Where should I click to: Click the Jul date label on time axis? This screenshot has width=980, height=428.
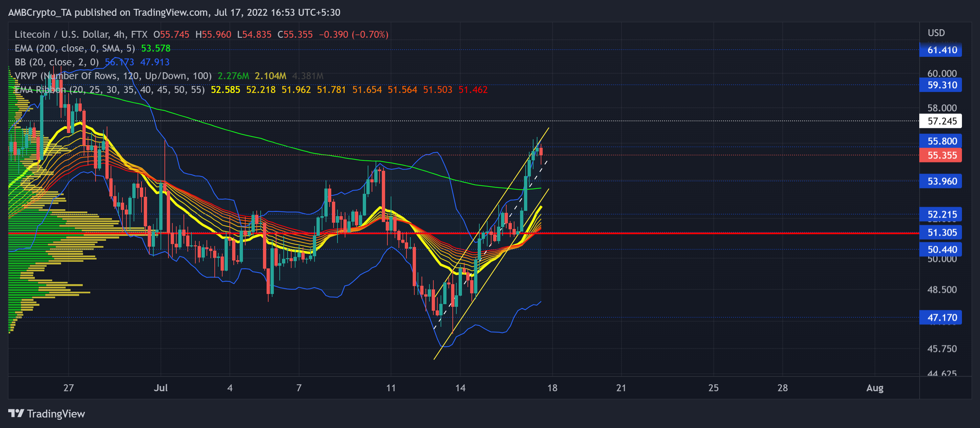click(161, 388)
